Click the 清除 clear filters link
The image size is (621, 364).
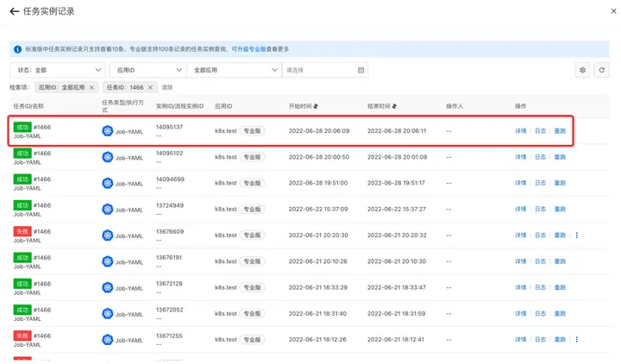pyautogui.click(x=167, y=87)
